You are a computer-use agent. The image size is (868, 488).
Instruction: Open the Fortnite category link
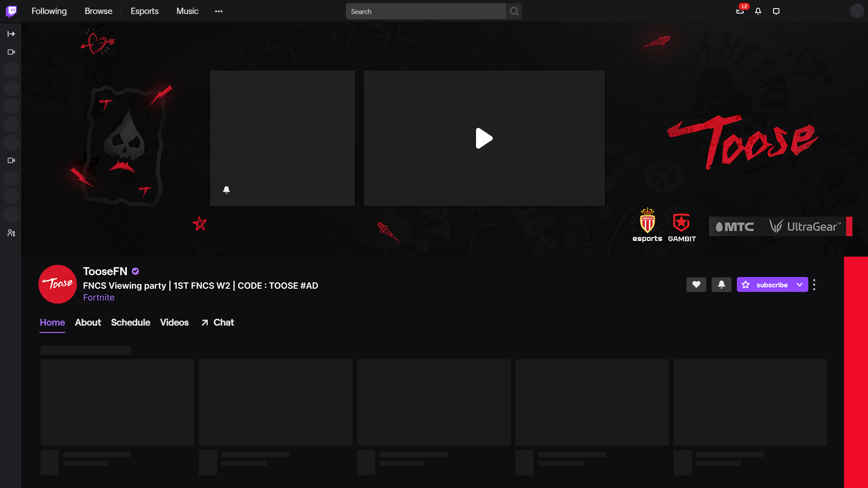pos(99,298)
